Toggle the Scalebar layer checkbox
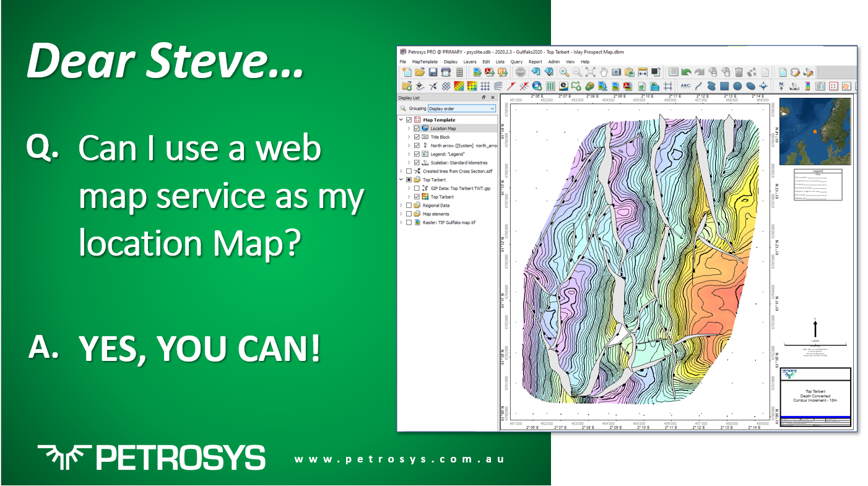This screenshot has height=486, width=868. 417,162
